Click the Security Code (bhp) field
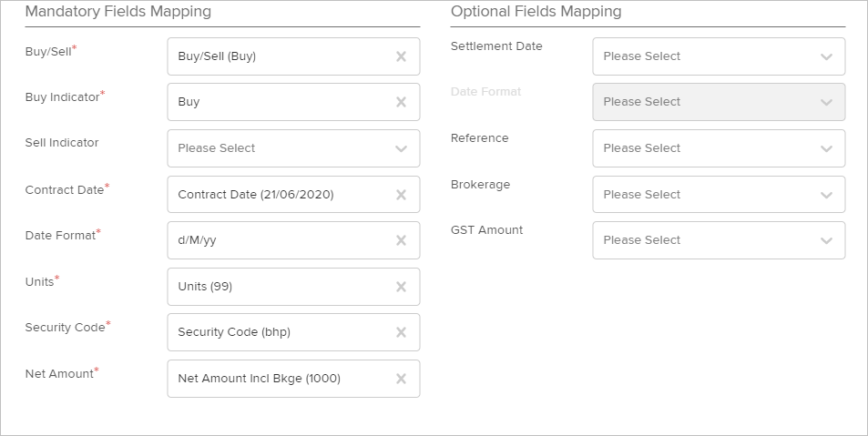Screen dimensions: 868x436 click(293, 332)
